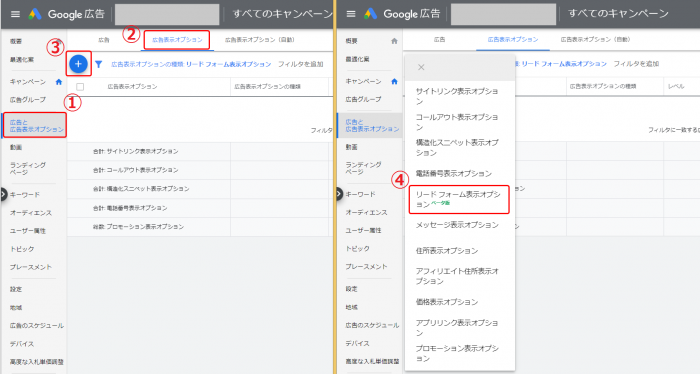Open キーワード in plus-button screen sidebar

[x=25, y=195]
